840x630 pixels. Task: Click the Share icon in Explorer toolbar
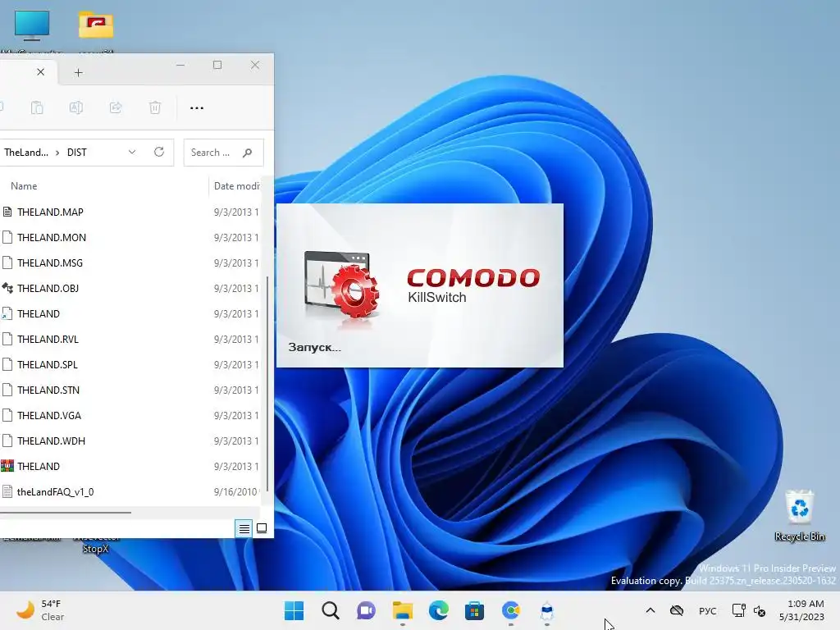pyautogui.click(x=116, y=107)
